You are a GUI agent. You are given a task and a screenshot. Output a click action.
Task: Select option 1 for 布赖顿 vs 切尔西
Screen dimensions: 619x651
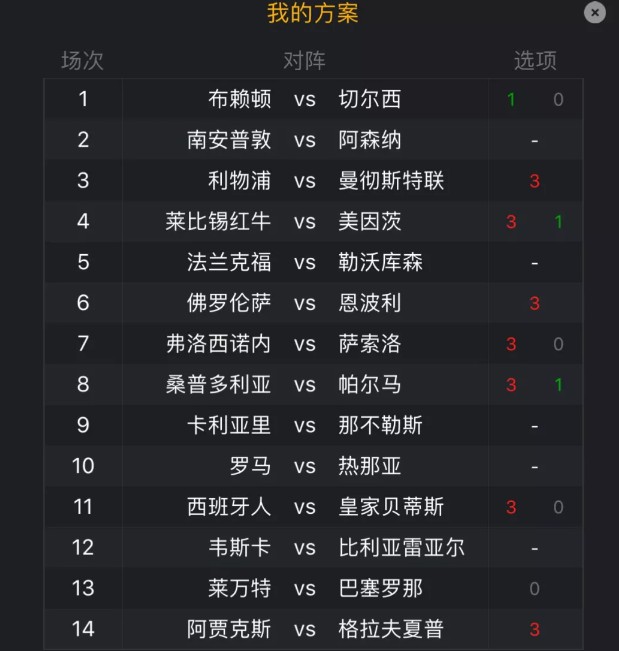click(x=511, y=100)
